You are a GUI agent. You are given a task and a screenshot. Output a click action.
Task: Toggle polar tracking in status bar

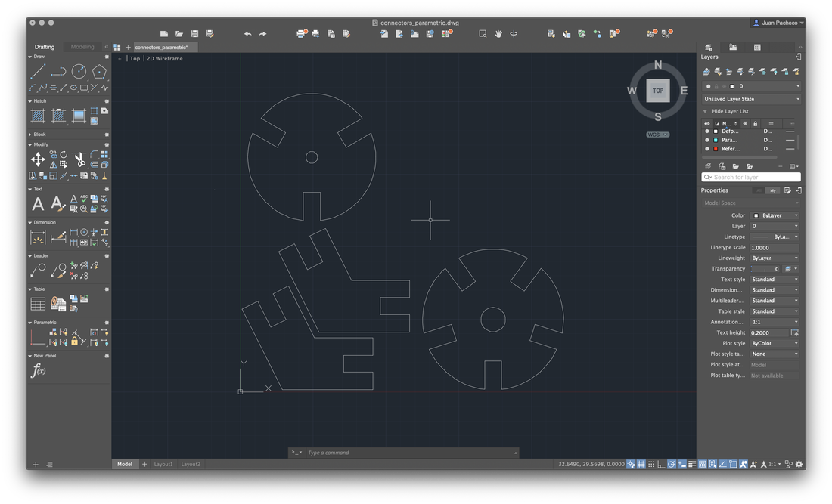point(671,464)
